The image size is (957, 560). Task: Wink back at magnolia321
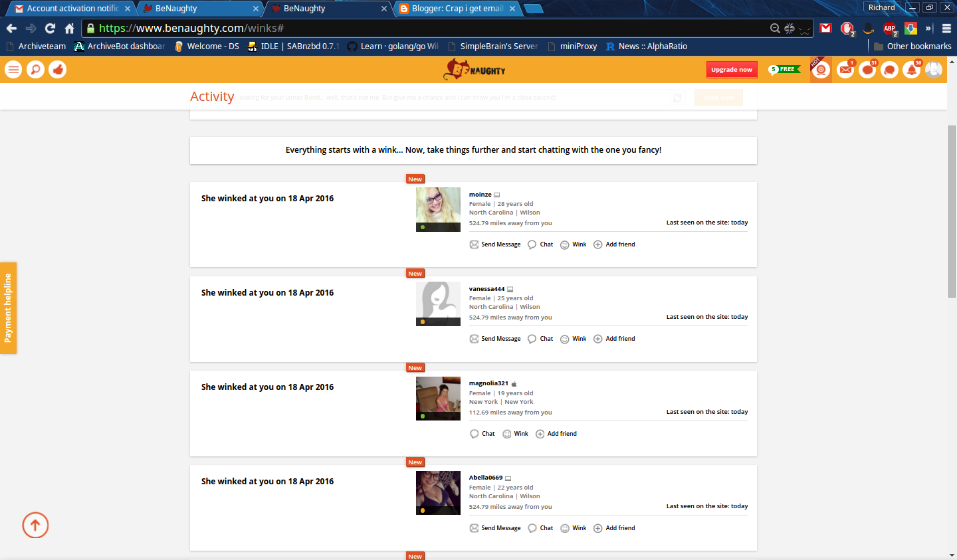pos(516,434)
